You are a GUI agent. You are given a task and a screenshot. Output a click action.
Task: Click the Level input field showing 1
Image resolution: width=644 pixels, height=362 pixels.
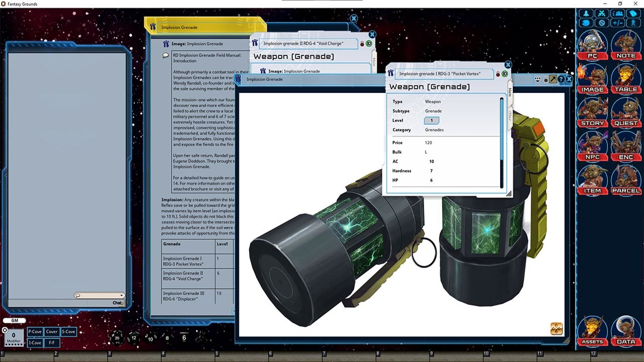tap(431, 120)
